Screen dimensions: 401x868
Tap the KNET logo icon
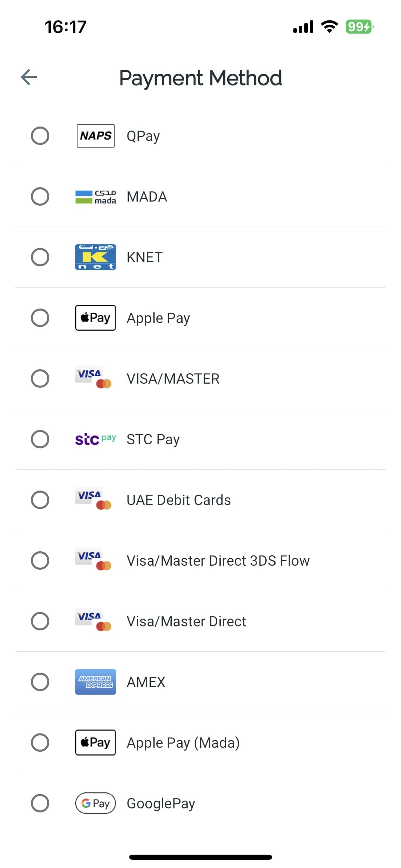(x=96, y=257)
